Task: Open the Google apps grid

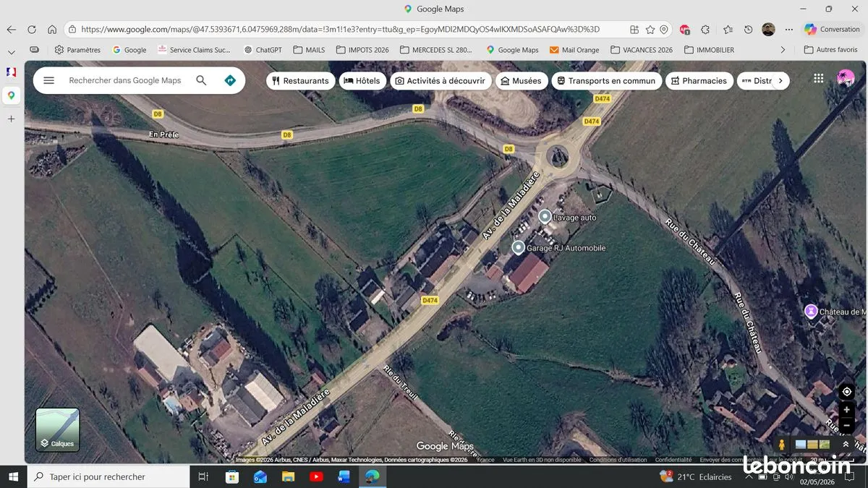Action: [818, 79]
